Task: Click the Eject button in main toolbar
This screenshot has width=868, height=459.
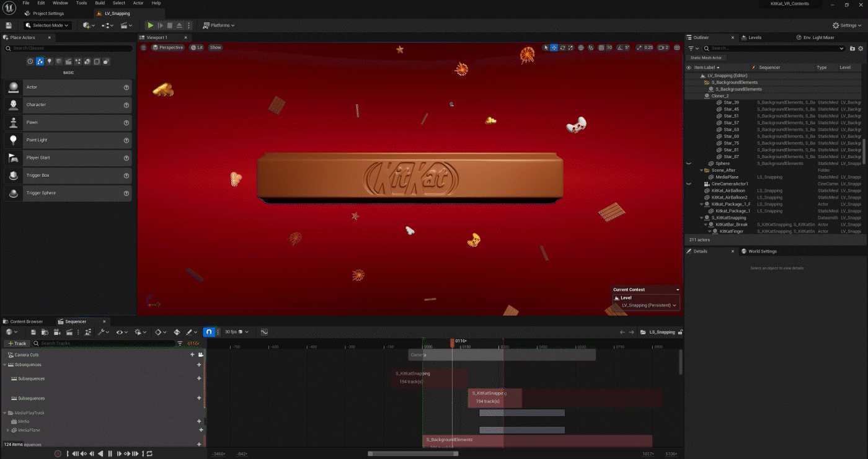Action: [x=179, y=25]
